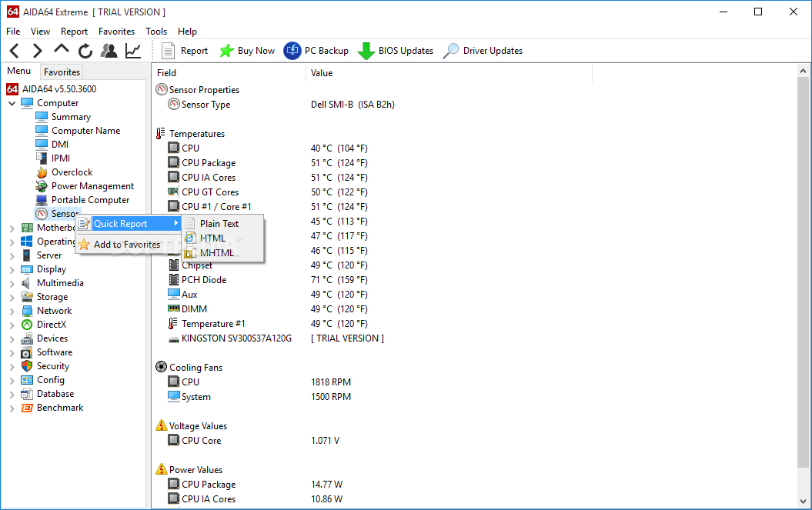The image size is (812, 510).
Task: Select CPU GT Cores temperature row
Action: pyautogui.click(x=269, y=192)
